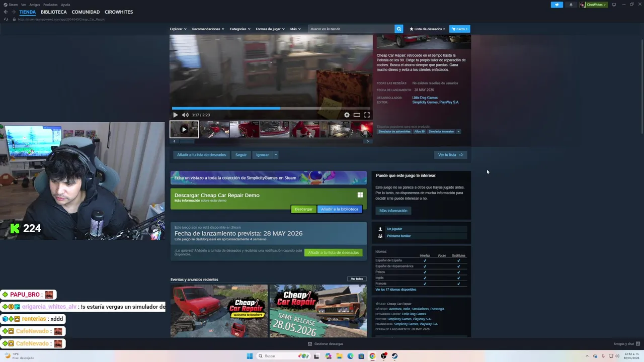Click the Simulador de automóviles tag
Screen dimensions: 644x362
(x=394, y=132)
